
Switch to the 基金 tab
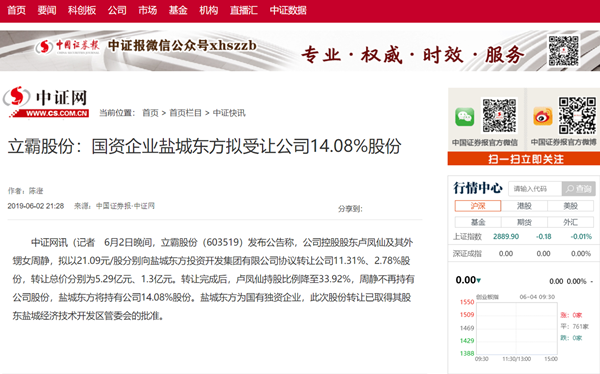(x=478, y=222)
